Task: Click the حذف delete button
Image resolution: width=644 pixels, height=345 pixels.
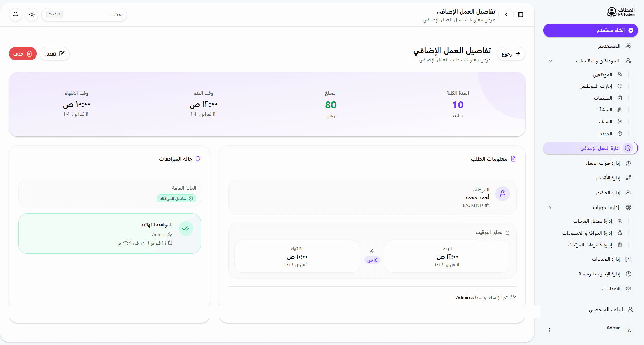Action: (x=23, y=54)
